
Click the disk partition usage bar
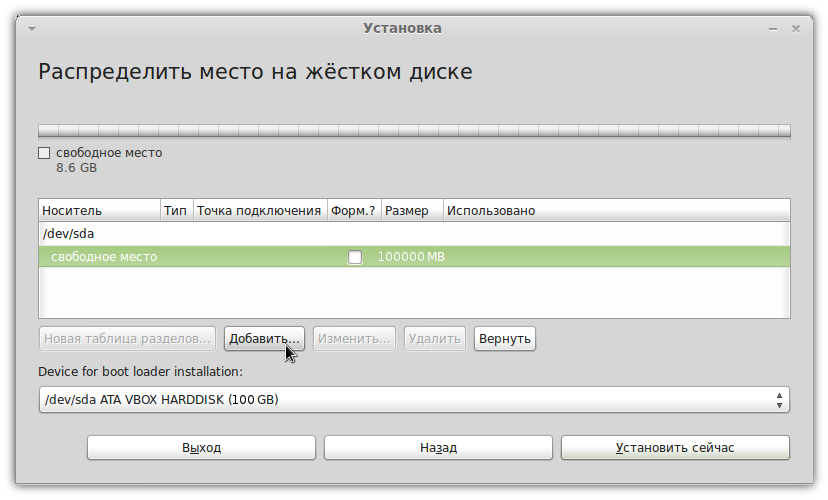click(x=414, y=131)
